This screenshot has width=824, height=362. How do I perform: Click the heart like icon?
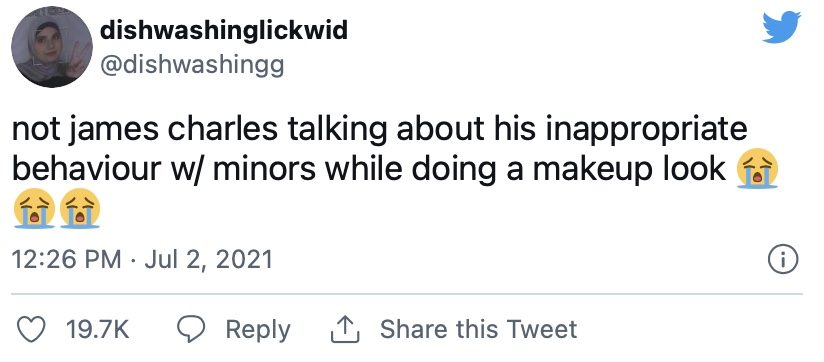click(x=33, y=329)
